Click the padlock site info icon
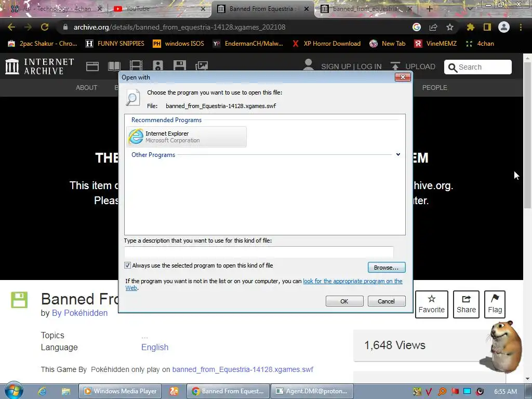 tap(65, 27)
